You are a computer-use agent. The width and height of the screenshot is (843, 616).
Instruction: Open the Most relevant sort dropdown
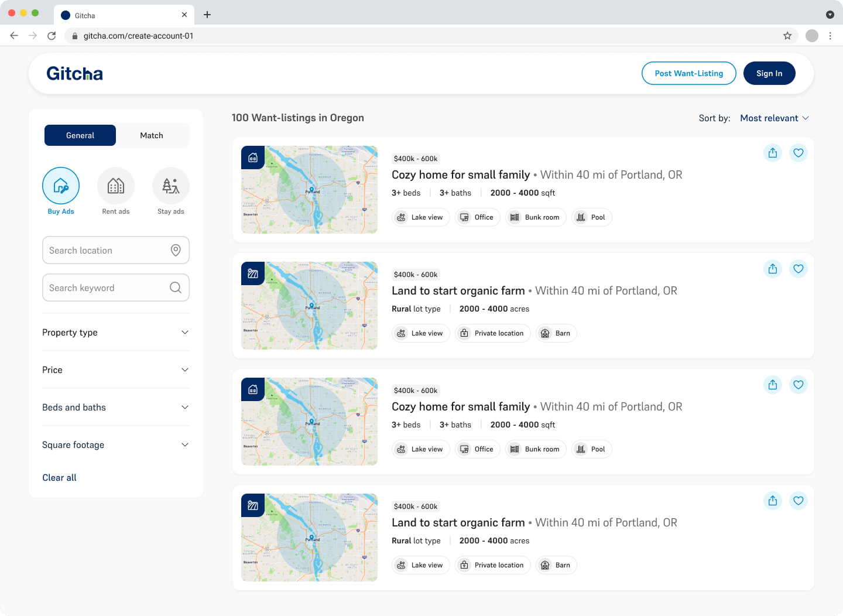tap(774, 118)
